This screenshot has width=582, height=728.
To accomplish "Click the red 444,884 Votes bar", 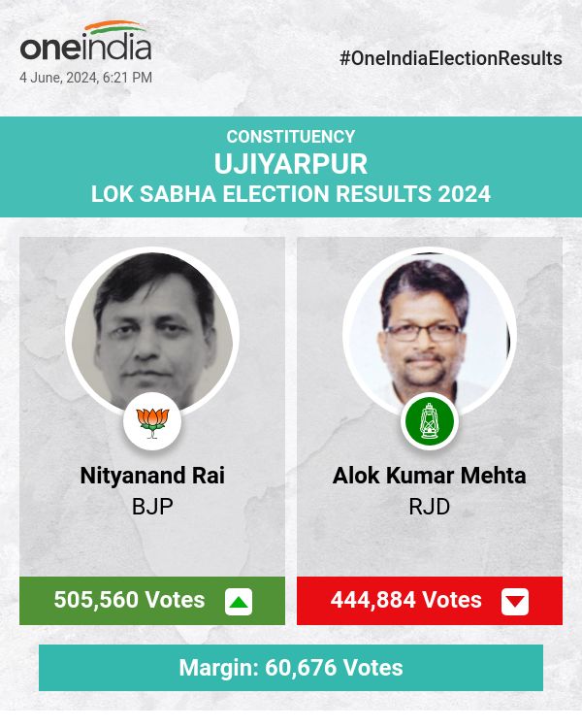I will (406, 601).
